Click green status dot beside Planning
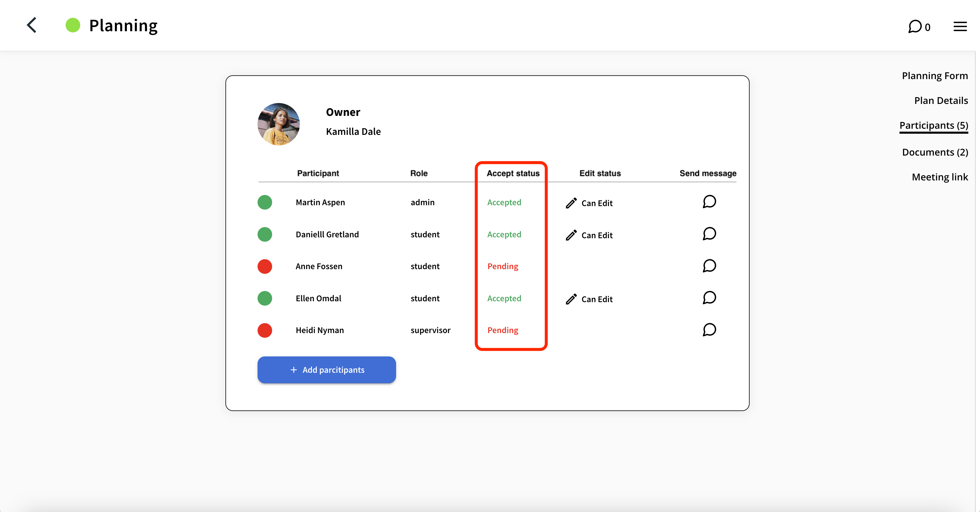 coord(73,25)
